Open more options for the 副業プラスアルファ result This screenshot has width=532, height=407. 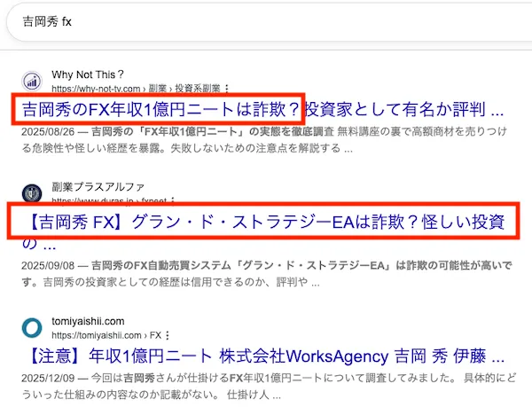(173, 200)
